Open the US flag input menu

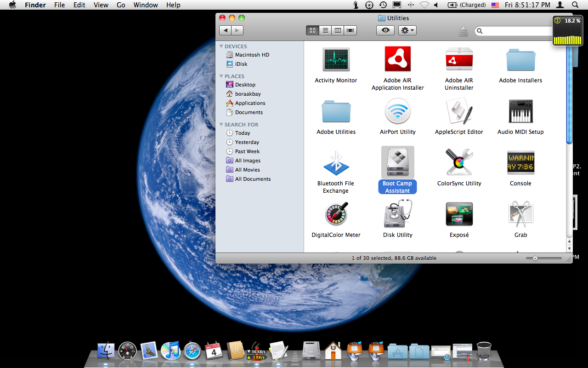coord(495,5)
